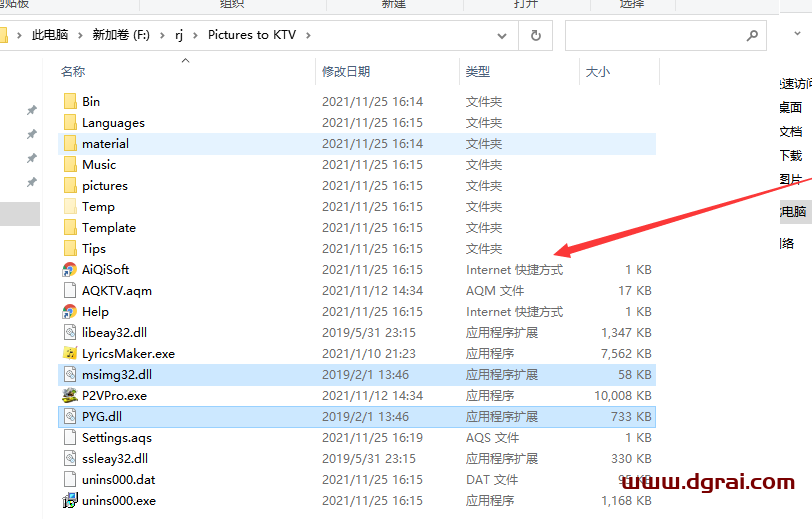Go to 新加卷 (F:) in the breadcrumb
This screenshot has width=812, height=519.
(121, 35)
